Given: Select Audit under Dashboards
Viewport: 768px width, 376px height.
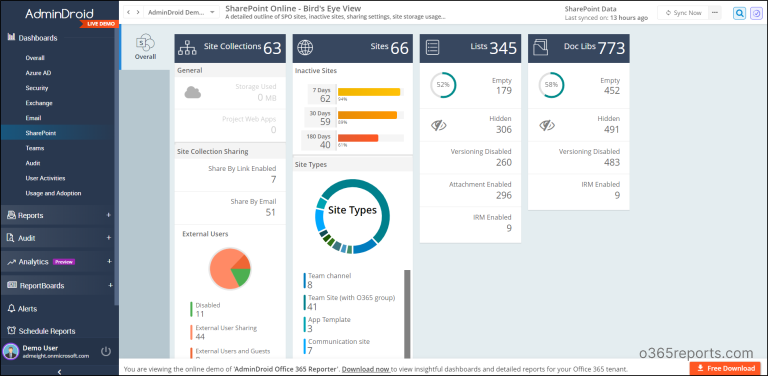Looking at the screenshot, I should point(33,163).
